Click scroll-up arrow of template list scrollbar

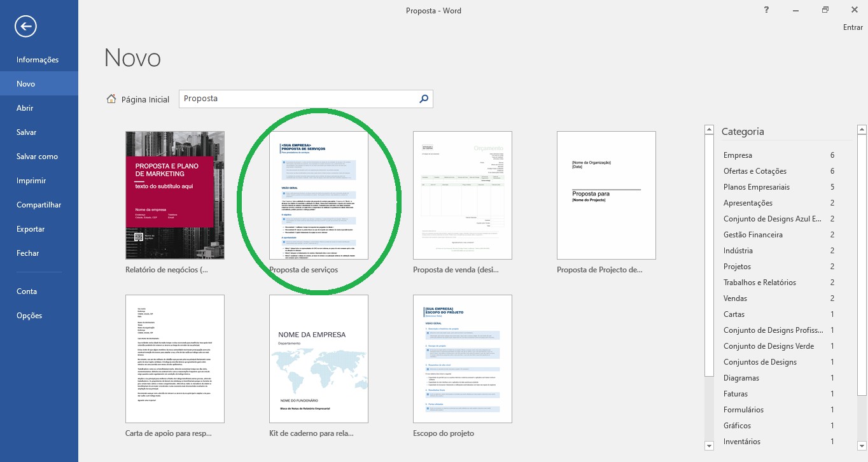(x=710, y=130)
